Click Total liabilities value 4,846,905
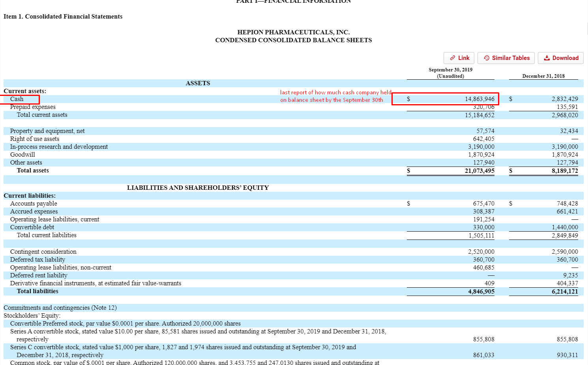Image resolution: width=588 pixels, height=365 pixels. pos(481,291)
